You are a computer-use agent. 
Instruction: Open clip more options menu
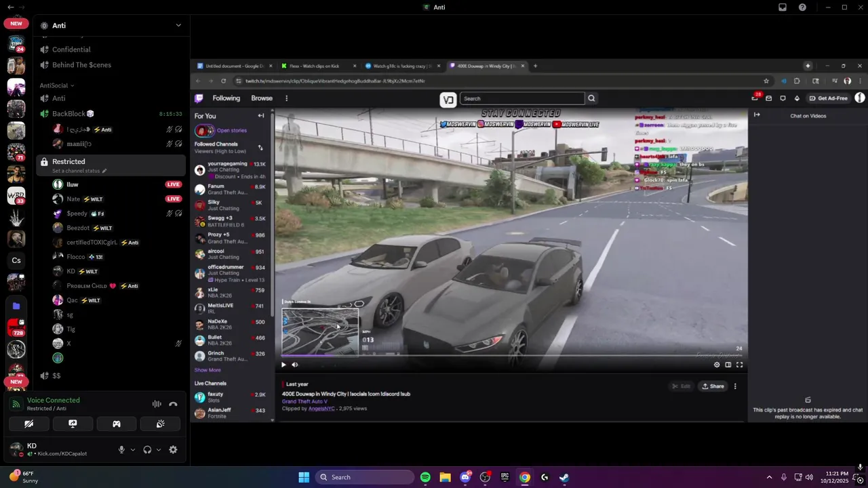(735, 386)
